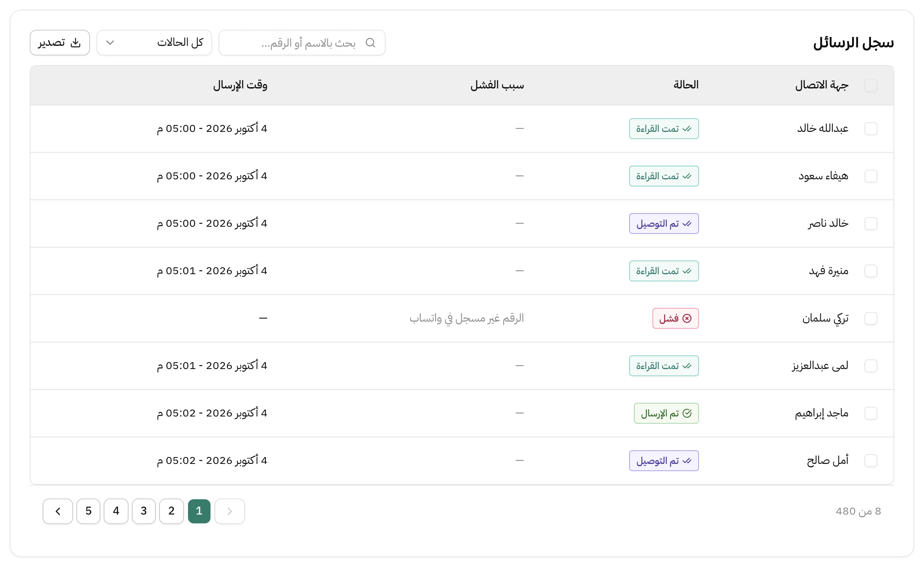
Task: Toggle the select-all header checkbox
Action: coord(871,85)
